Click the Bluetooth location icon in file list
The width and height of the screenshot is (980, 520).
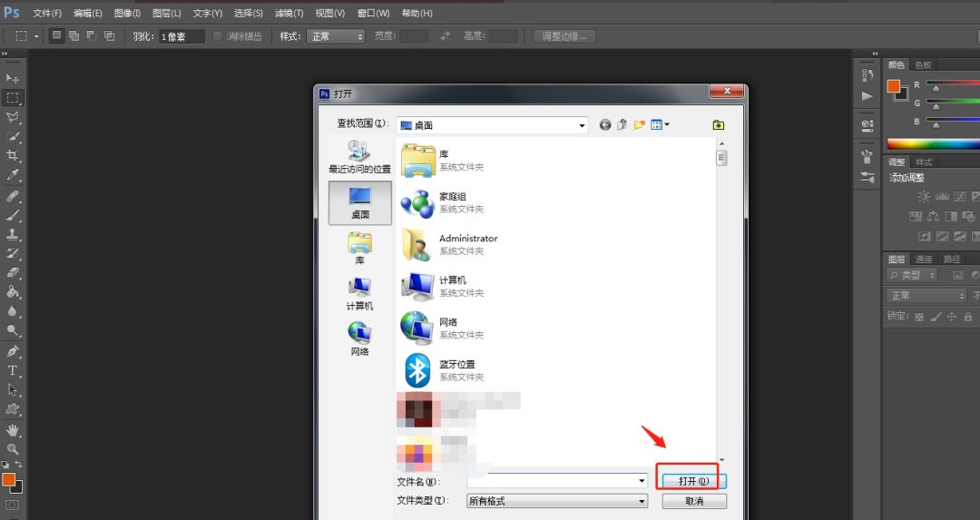coord(416,370)
